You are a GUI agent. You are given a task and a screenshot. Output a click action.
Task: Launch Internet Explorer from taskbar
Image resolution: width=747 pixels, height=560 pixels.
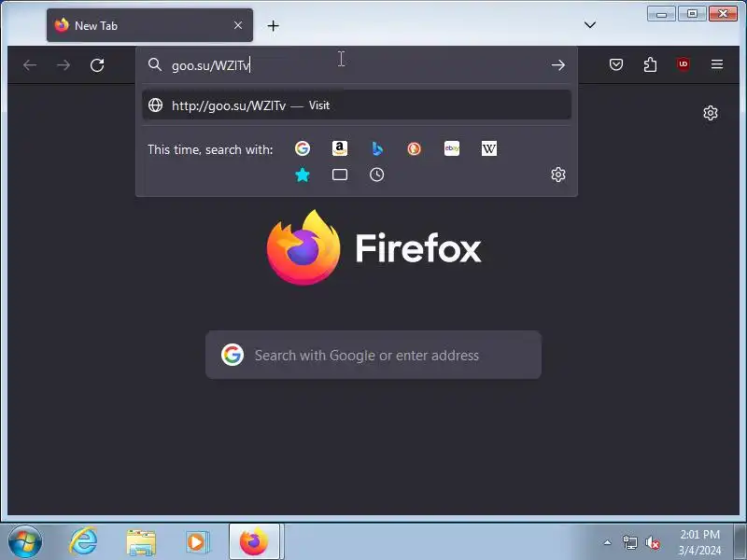click(83, 542)
